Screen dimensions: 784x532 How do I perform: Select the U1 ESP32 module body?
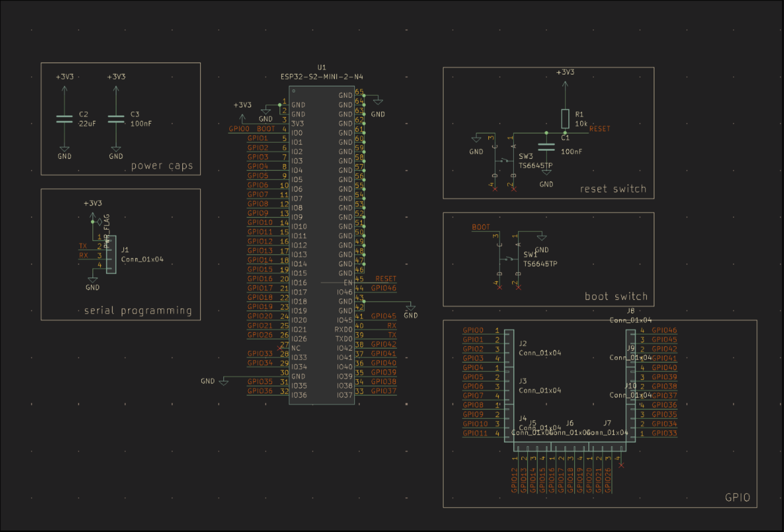(322, 245)
